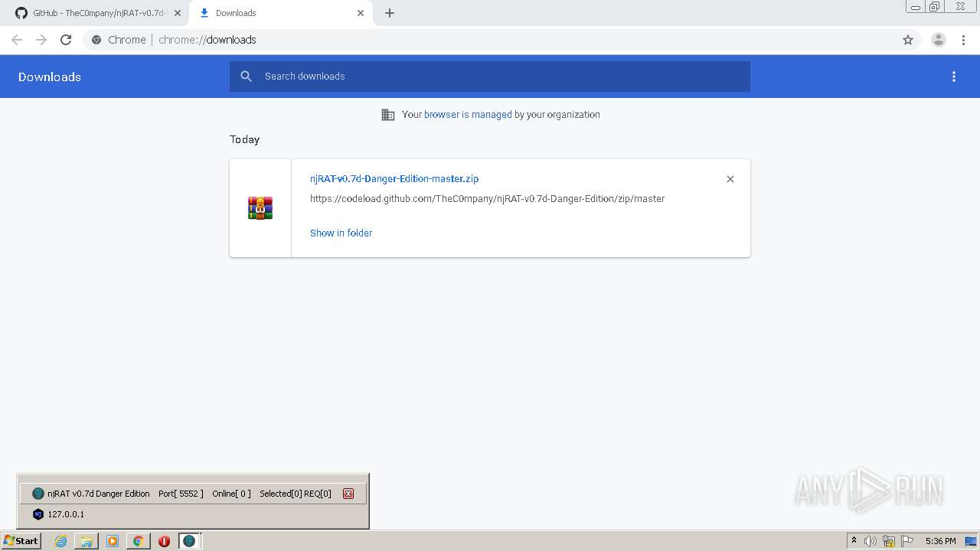Open the Downloads page more actions menu

(x=954, y=77)
